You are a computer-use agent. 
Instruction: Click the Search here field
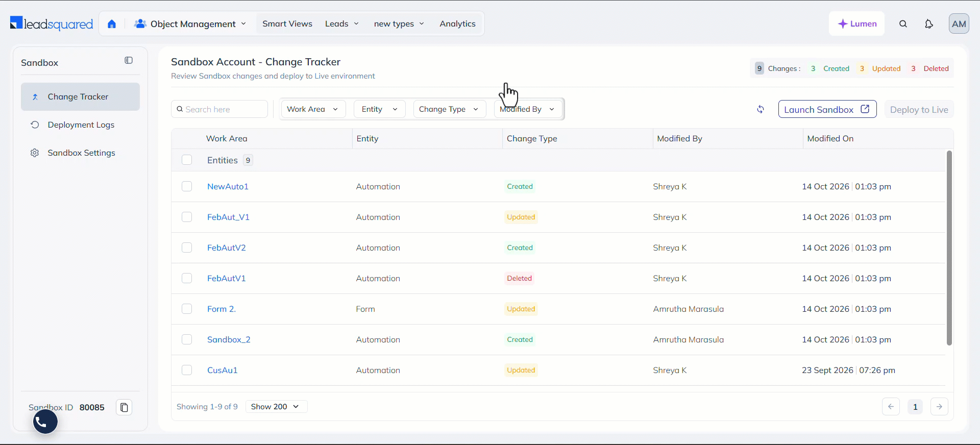click(219, 109)
